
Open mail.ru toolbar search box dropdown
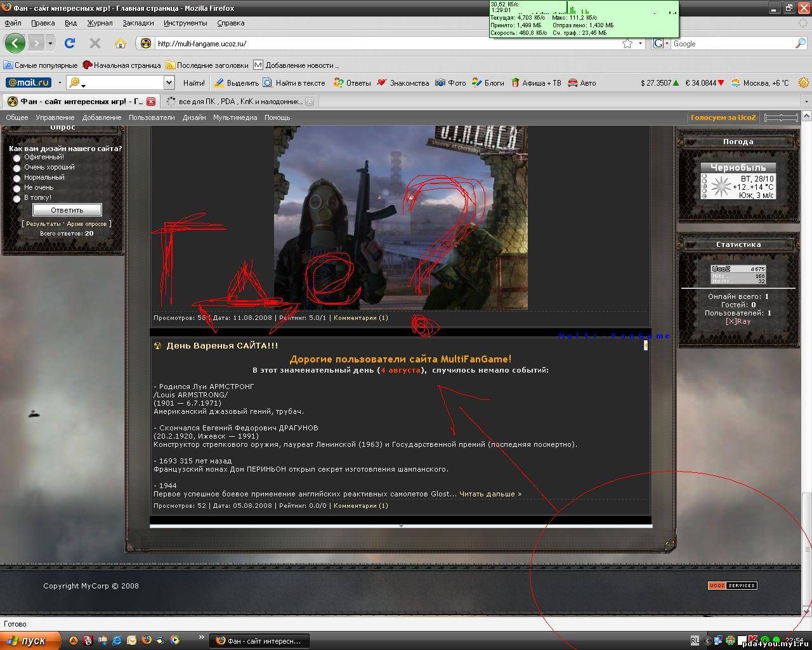coord(169,83)
